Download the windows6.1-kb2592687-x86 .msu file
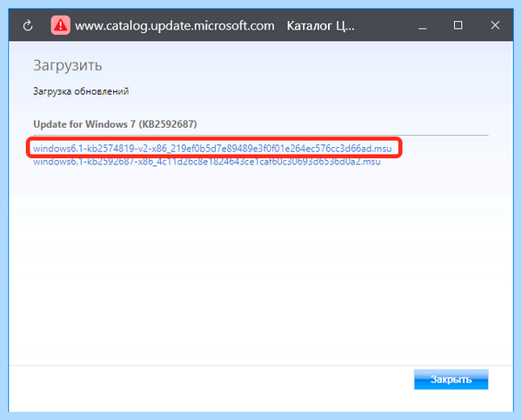The height and width of the screenshot is (420, 522). coord(207,162)
